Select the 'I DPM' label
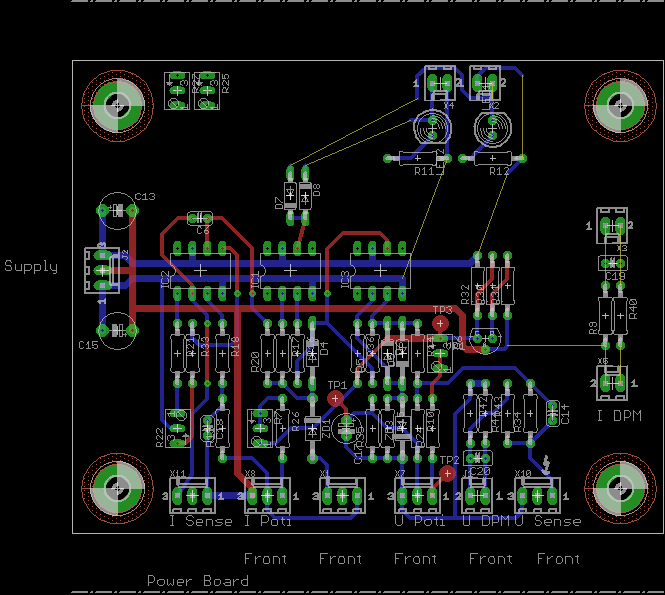This screenshot has height=595, width=665. 619,416
